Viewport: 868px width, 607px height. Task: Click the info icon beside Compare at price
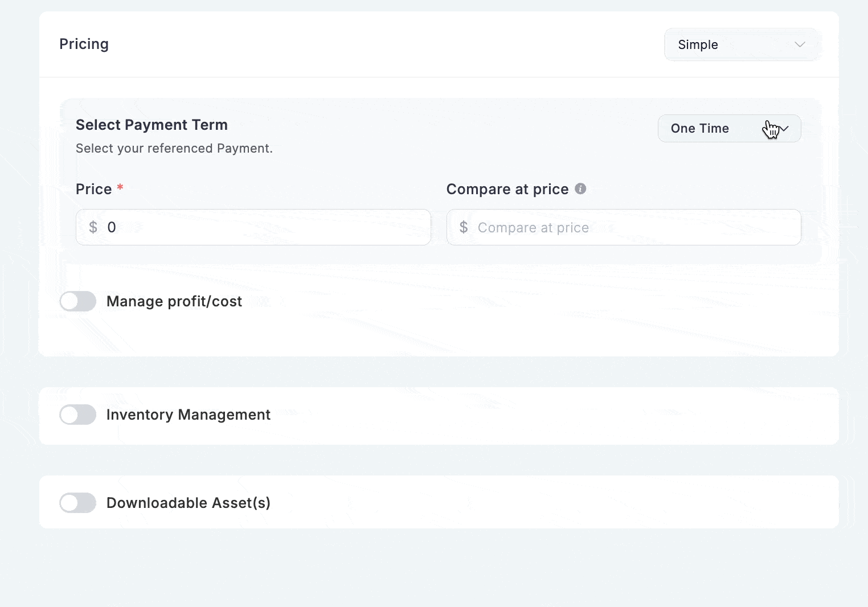pyautogui.click(x=580, y=189)
